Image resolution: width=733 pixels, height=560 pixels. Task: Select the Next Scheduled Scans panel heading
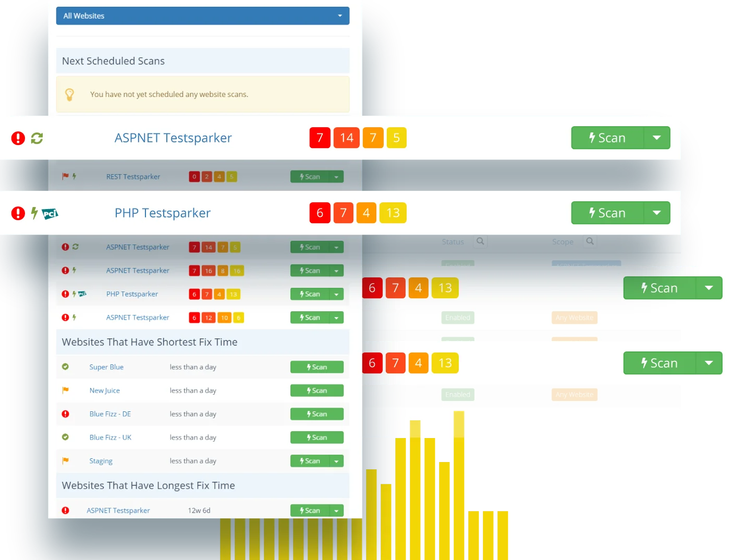pyautogui.click(x=113, y=61)
